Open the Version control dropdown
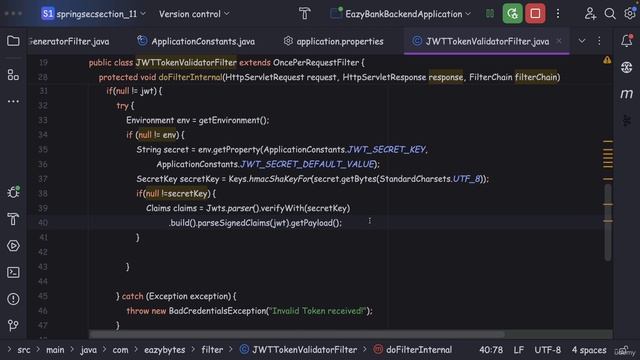 [194, 14]
